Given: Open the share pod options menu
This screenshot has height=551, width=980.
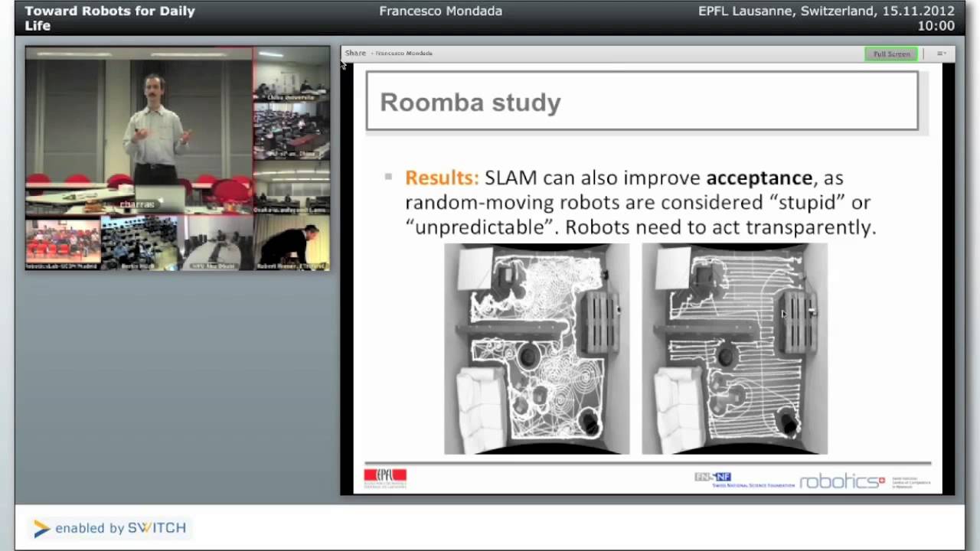Looking at the screenshot, I should (941, 54).
